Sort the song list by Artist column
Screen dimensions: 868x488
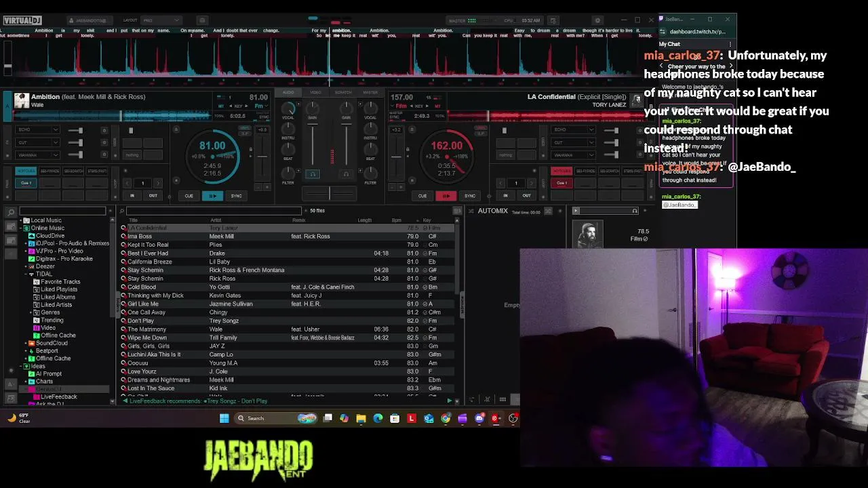(216, 220)
